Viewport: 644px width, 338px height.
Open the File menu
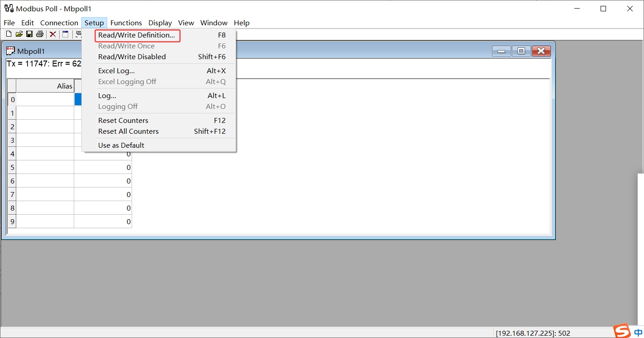pyautogui.click(x=9, y=23)
